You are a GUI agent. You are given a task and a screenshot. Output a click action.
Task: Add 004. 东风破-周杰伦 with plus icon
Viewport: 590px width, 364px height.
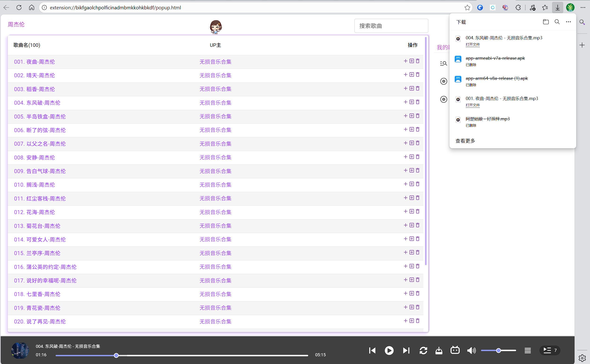pos(406,102)
